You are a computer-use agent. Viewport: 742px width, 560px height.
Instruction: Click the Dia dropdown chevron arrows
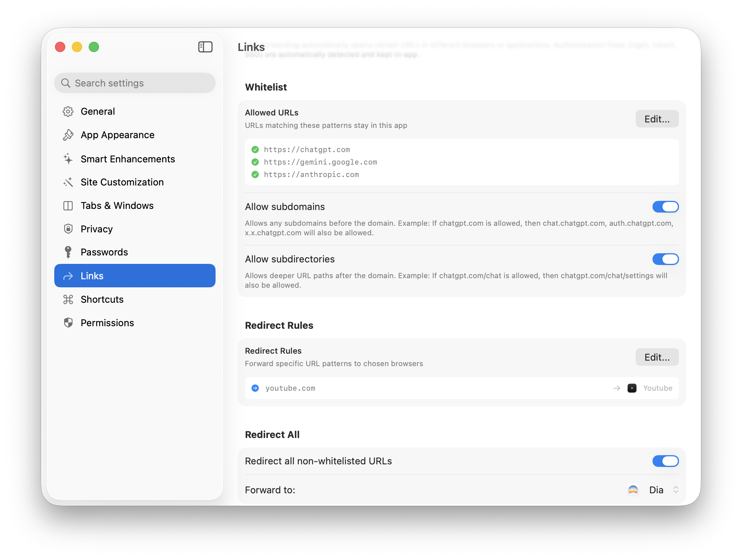coord(676,490)
